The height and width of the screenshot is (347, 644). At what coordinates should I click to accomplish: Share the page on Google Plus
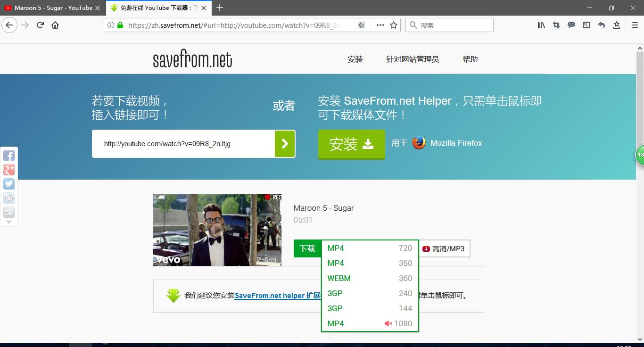pyautogui.click(x=9, y=170)
